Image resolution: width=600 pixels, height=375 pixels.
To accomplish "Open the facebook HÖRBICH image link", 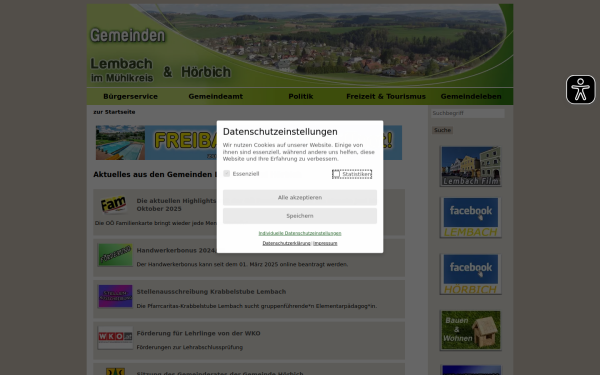I will click(470, 274).
